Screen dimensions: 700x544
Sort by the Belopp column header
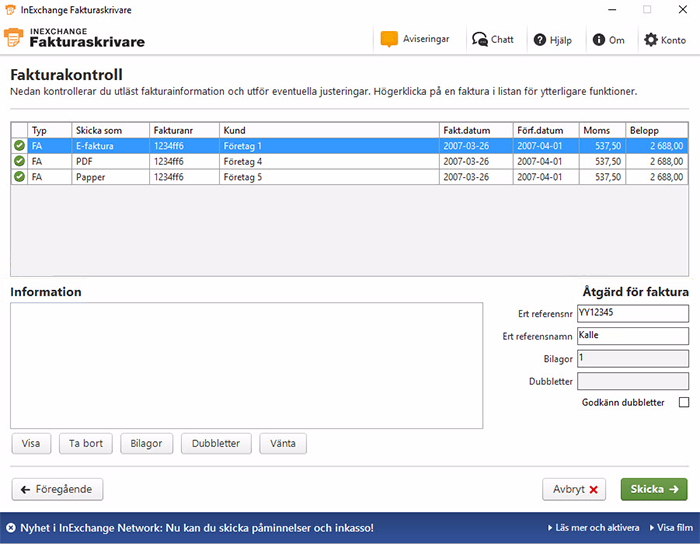657,130
